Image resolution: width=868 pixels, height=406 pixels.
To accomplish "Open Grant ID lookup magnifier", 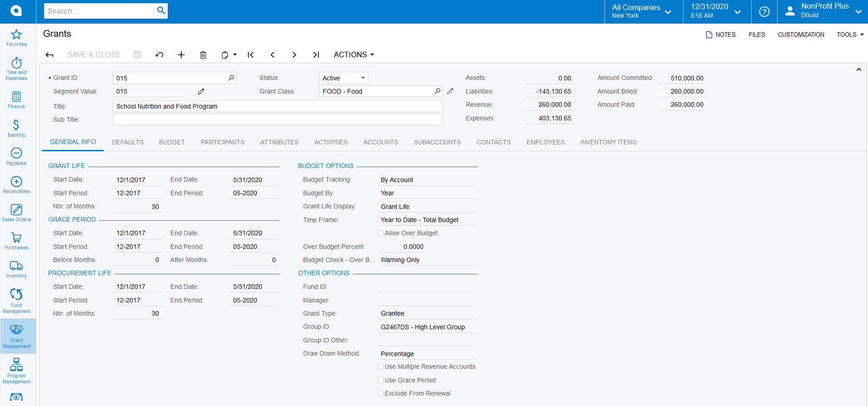I will click(x=231, y=78).
